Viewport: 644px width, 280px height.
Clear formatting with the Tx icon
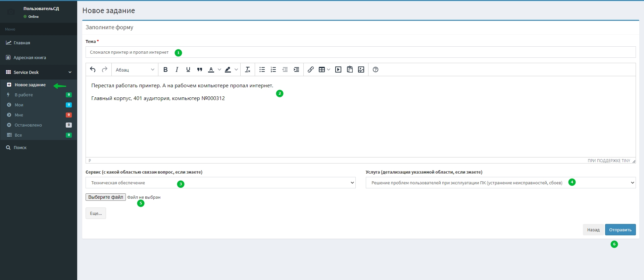(248, 69)
